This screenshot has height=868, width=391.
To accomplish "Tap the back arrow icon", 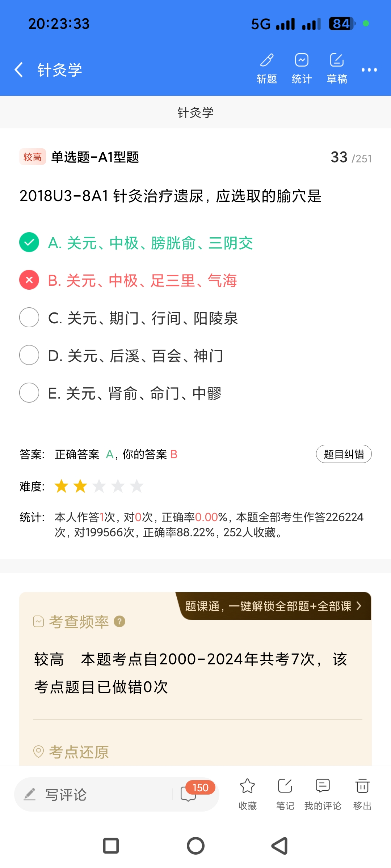I will coord(19,69).
